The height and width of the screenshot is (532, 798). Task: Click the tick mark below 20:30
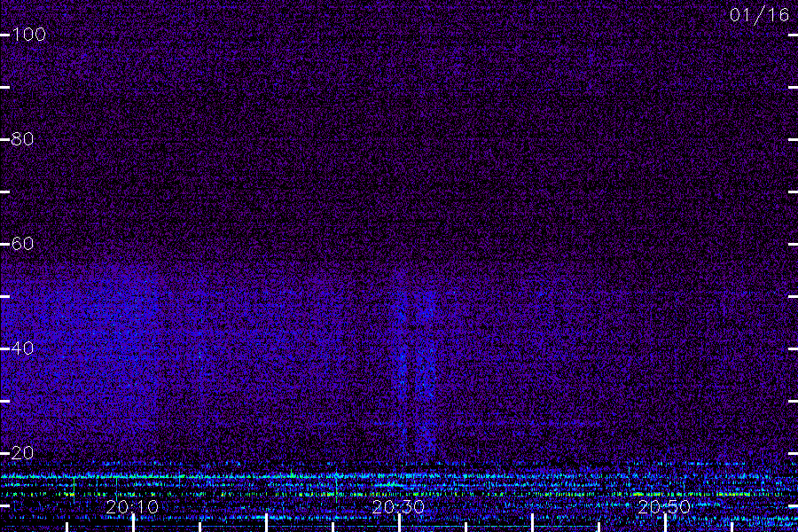(x=400, y=523)
